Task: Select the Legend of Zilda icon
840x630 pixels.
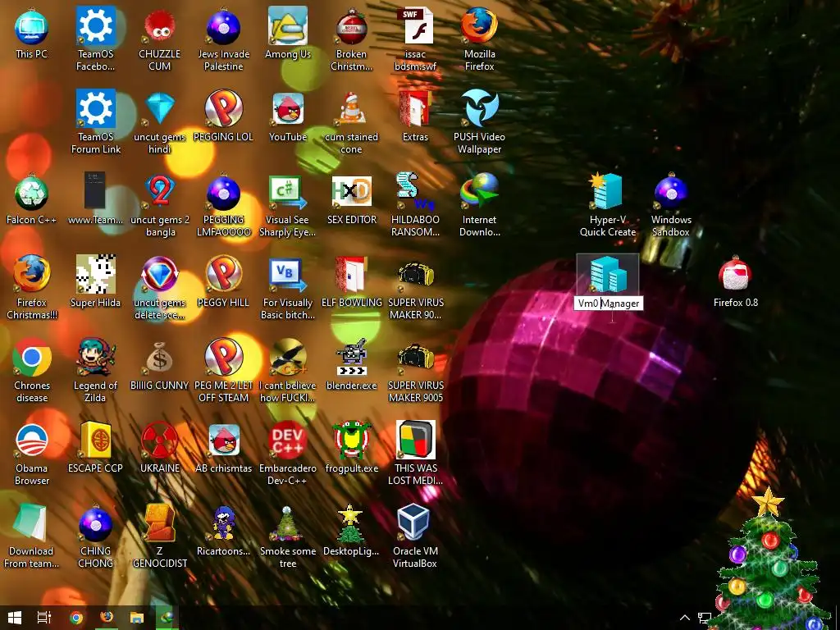Action: pyautogui.click(x=95, y=358)
